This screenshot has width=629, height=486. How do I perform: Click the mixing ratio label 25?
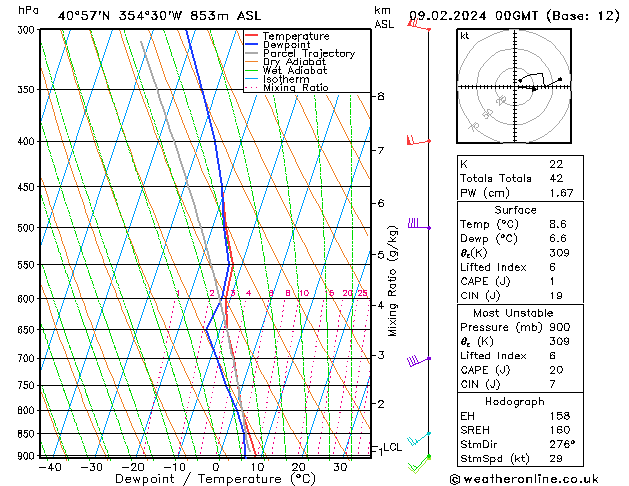363,293
